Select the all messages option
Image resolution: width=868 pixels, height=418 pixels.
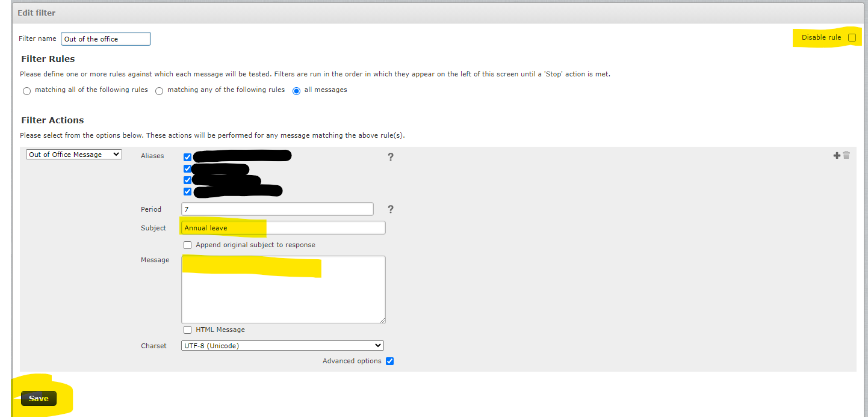click(296, 90)
